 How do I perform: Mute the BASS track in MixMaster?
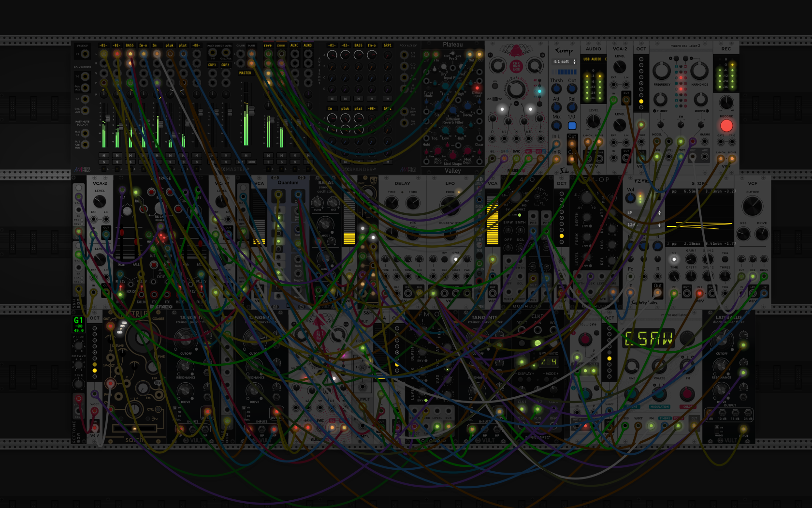(x=130, y=155)
